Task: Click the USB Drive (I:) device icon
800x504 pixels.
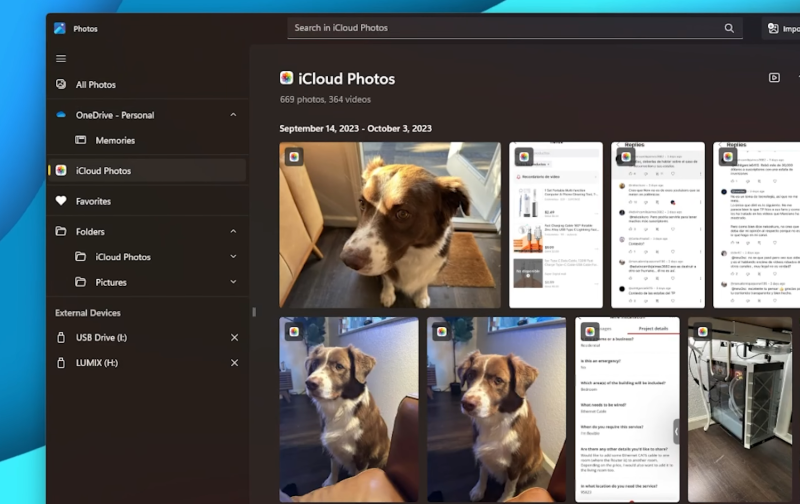Action: [61, 337]
